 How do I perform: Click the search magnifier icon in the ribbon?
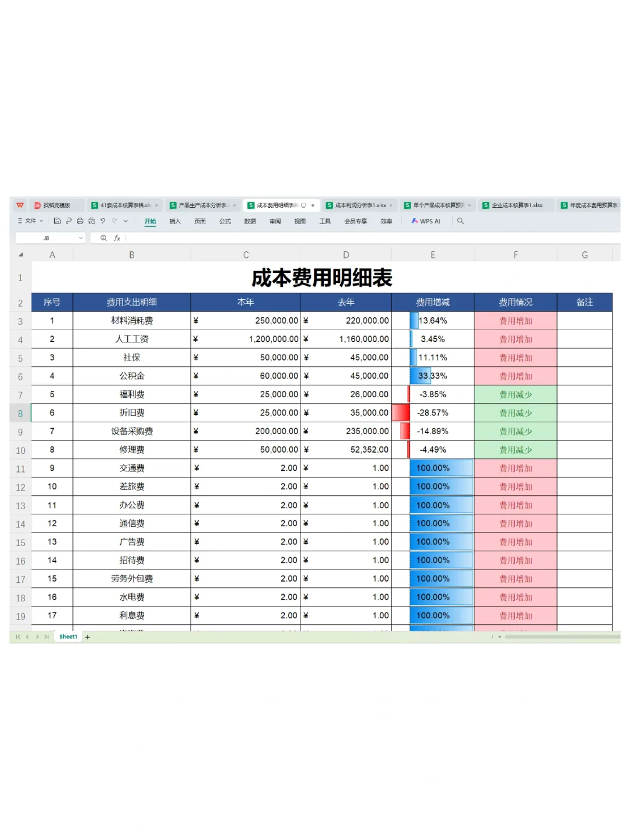click(x=460, y=221)
